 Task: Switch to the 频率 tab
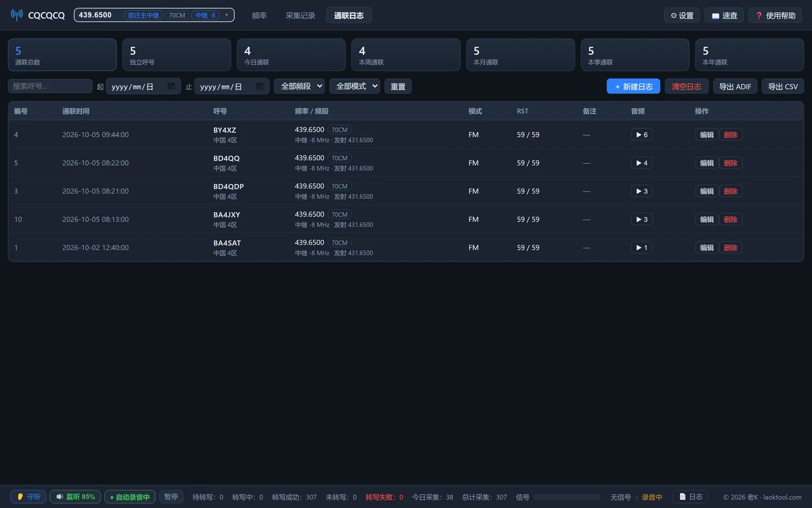coord(259,15)
